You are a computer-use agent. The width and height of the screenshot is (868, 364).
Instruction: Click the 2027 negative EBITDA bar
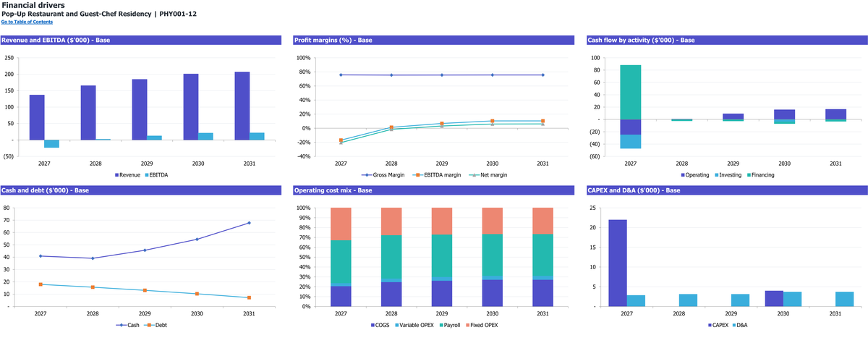[x=52, y=143]
